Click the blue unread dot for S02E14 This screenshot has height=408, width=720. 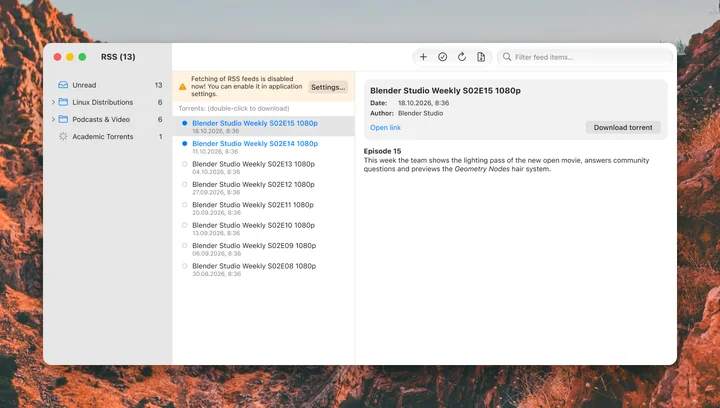click(x=185, y=144)
